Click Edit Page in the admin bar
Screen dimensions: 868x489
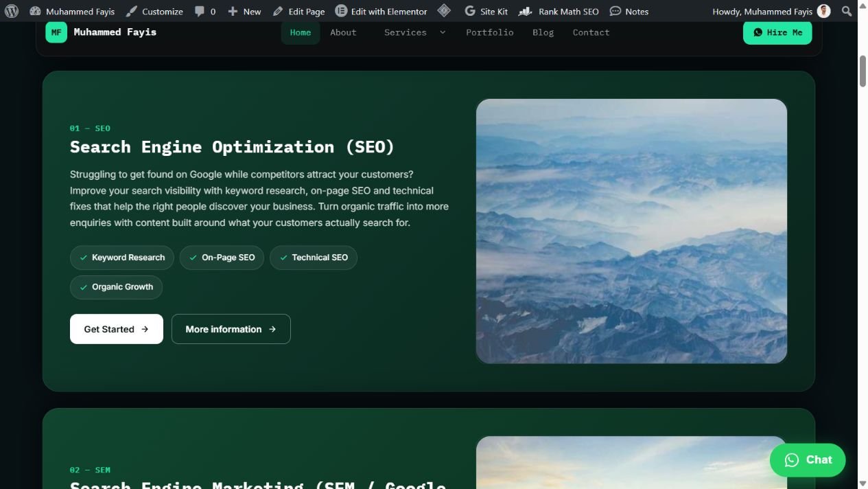coord(298,11)
